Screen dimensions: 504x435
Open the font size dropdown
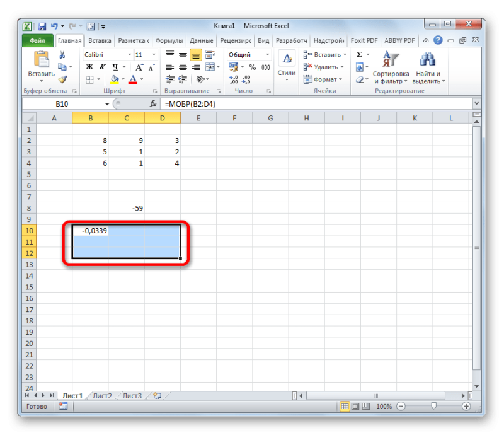coord(154,55)
